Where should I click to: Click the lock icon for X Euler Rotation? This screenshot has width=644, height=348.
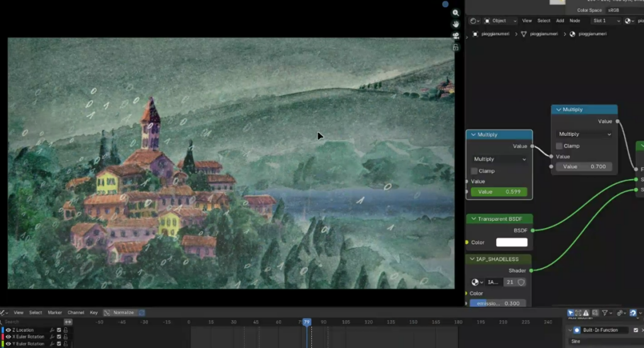point(65,337)
